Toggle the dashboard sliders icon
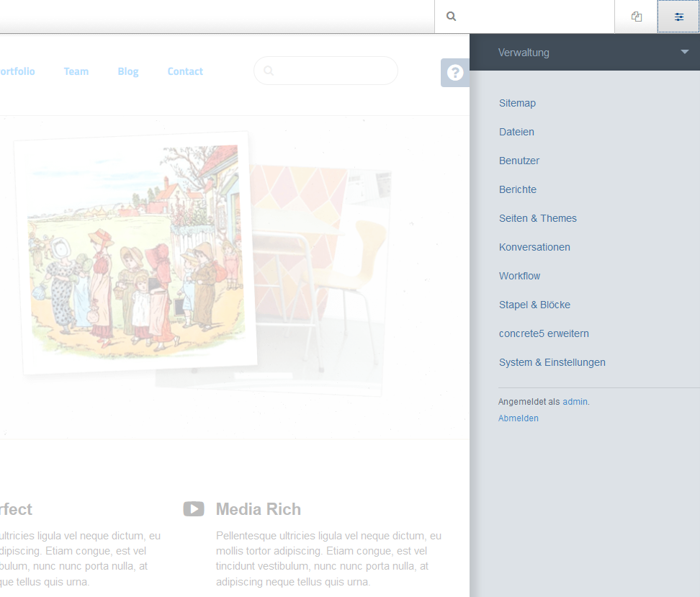700x597 pixels. tap(678, 17)
